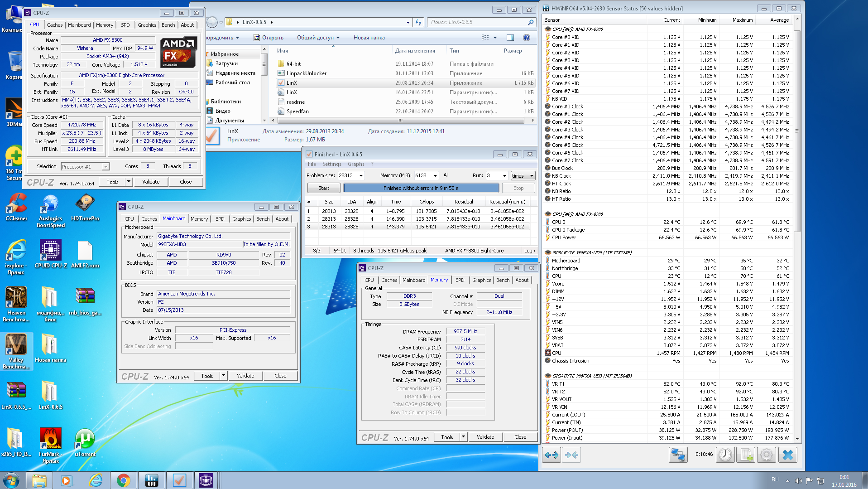Click the HWiNFO remote network monitoring icon
Viewport: 868px width, 489px height.
point(678,455)
